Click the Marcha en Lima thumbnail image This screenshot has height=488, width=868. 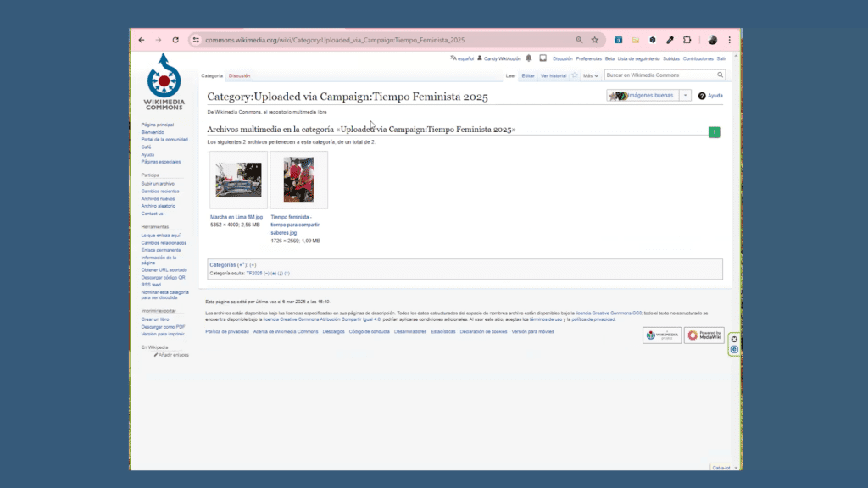click(238, 180)
